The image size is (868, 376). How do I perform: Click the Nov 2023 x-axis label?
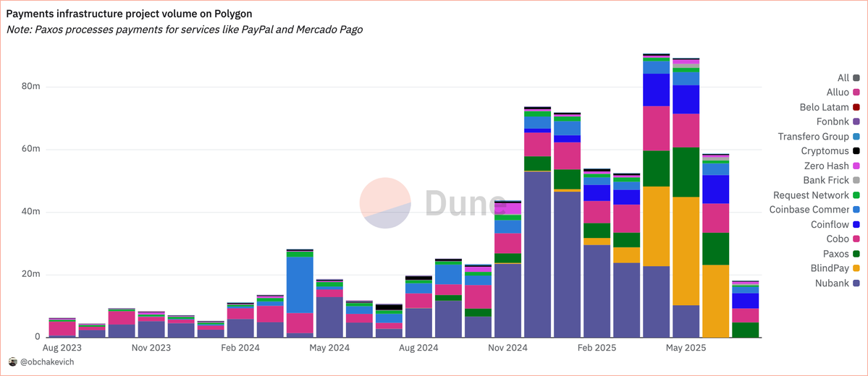[152, 348]
